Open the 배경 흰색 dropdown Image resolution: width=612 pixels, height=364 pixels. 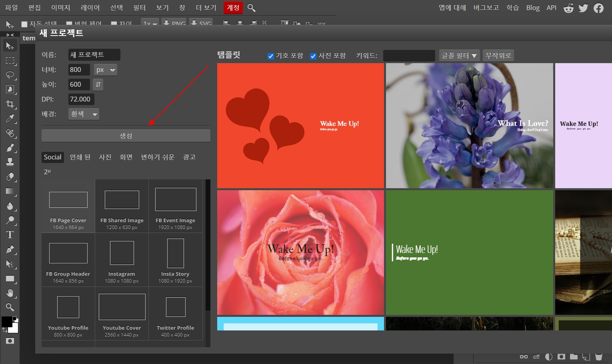tap(84, 114)
